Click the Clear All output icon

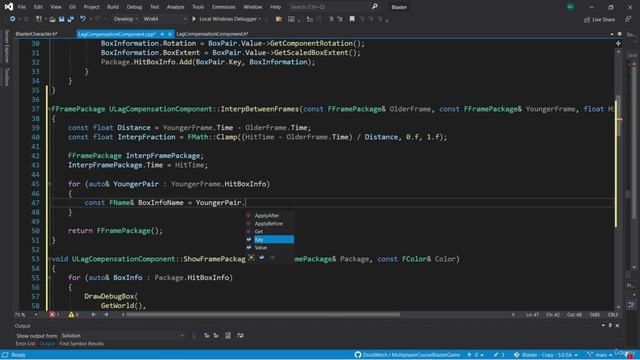tap(228, 336)
